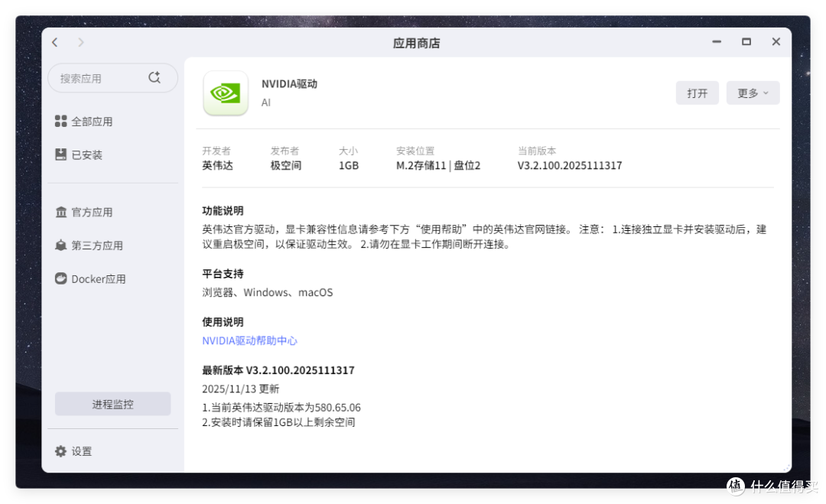This screenshot has width=826, height=504.
Task: Click the 官方应用 building icon
Action: (x=61, y=212)
